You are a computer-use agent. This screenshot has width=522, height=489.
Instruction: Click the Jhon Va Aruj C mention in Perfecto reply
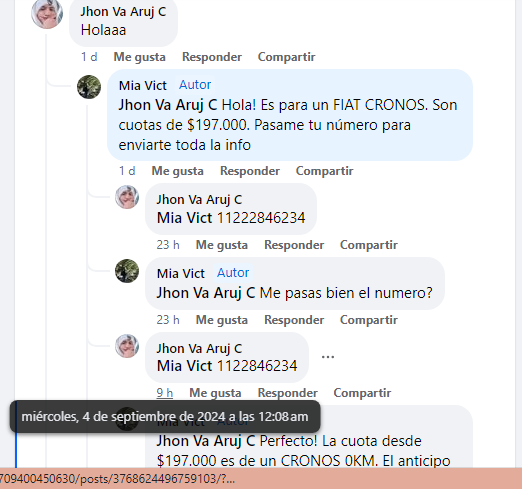coord(206,441)
